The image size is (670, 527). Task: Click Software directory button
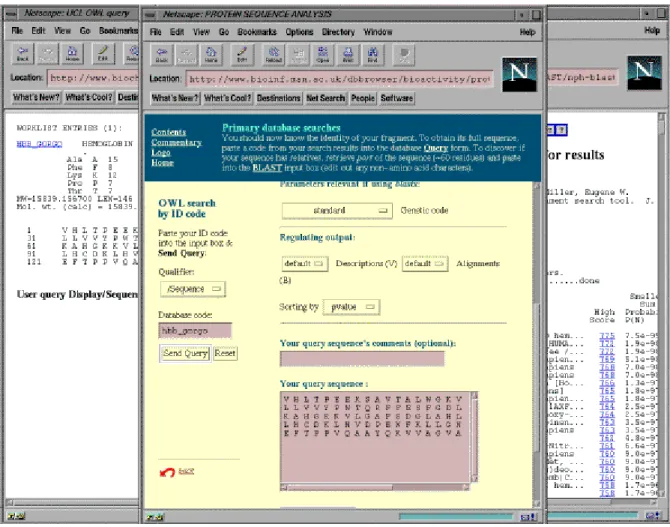397,98
